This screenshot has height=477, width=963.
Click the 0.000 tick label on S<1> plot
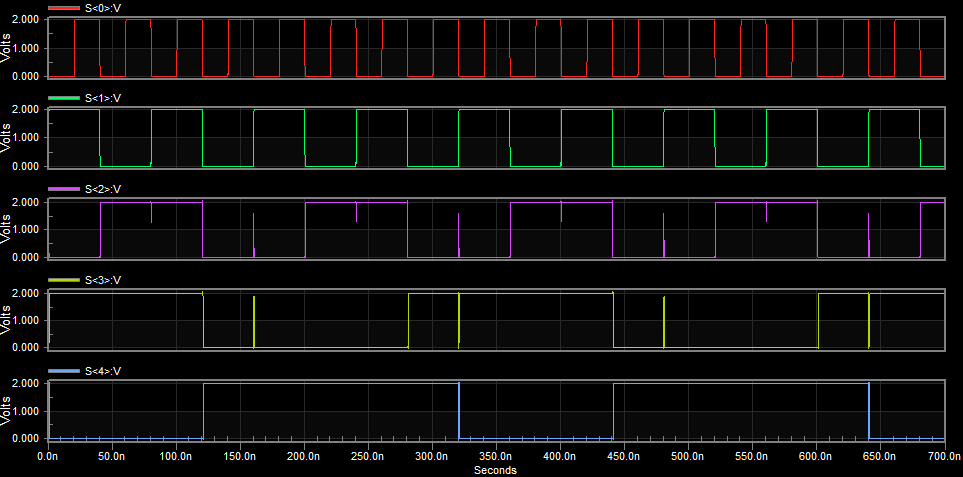tap(28, 166)
